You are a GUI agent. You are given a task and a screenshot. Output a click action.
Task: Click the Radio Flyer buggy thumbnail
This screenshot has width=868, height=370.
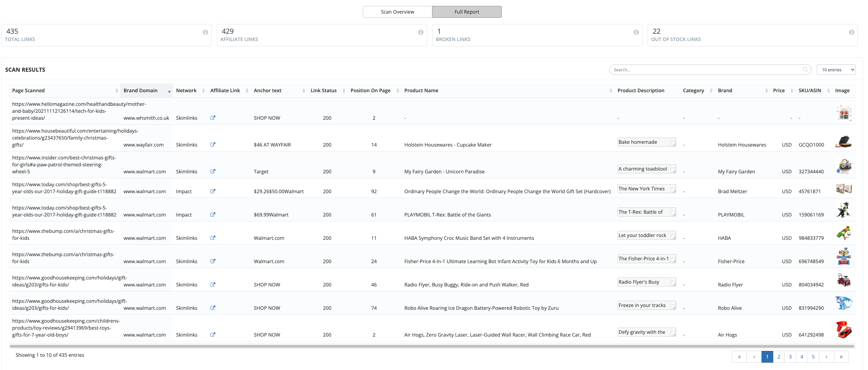pyautogui.click(x=844, y=280)
